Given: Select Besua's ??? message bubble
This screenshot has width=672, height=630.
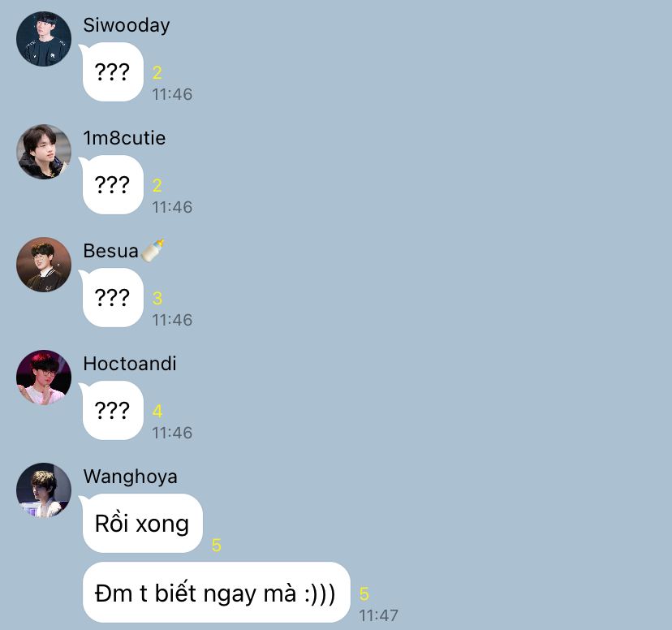Looking at the screenshot, I should pos(113,297).
